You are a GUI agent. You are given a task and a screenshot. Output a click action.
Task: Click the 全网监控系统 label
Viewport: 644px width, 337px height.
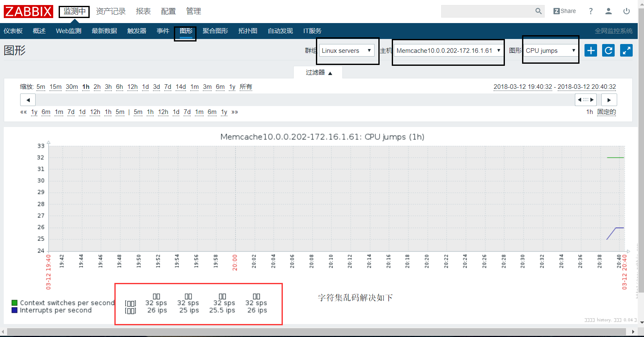coord(614,31)
